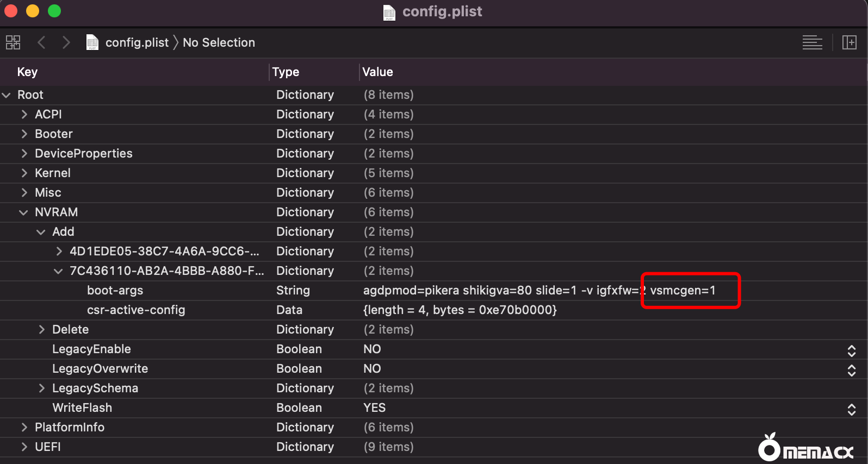Toggle LegacyEnable boolean value stepper

tap(851, 349)
